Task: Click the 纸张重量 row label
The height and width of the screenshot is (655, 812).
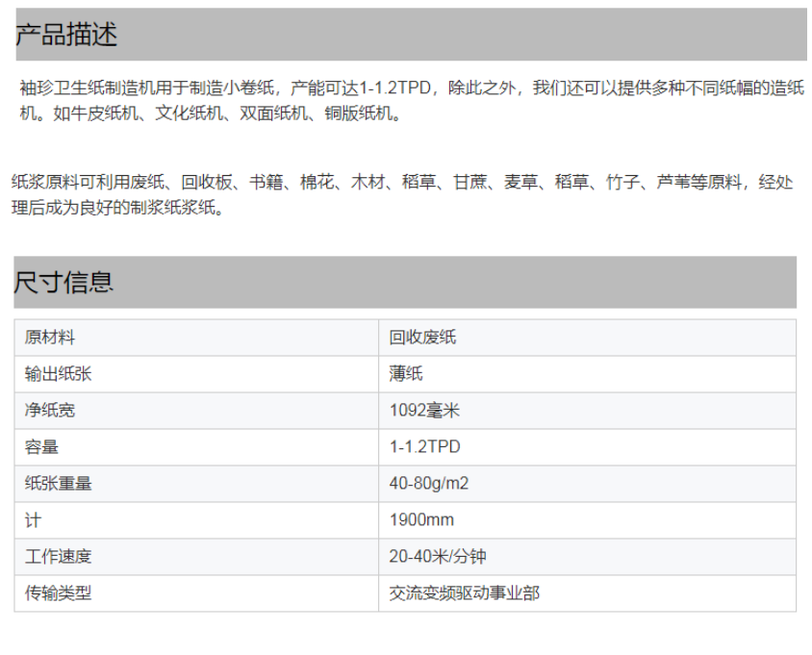Action: pos(58,484)
